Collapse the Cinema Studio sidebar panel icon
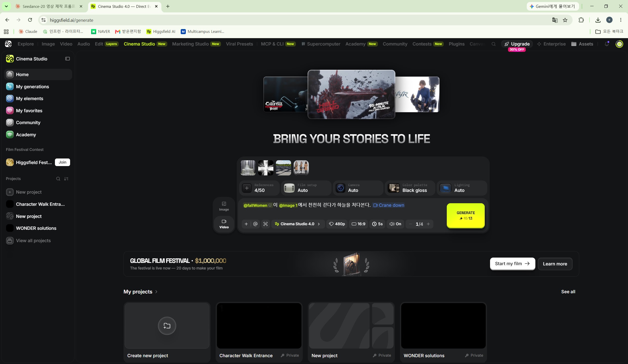 (x=68, y=59)
